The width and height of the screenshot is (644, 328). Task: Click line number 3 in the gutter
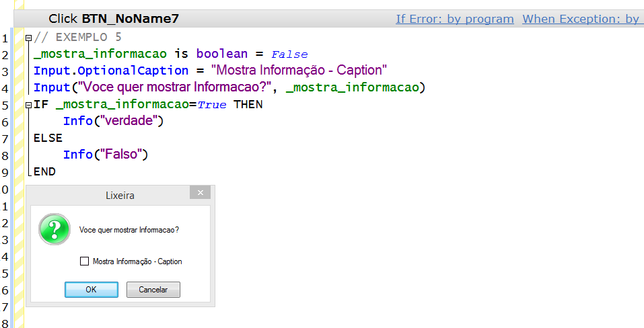pyautogui.click(x=5, y=71)
